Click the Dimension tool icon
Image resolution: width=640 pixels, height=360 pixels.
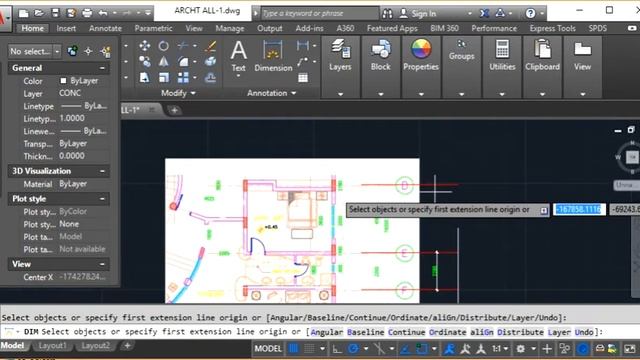pyautogui.click(x=273, y=51)
